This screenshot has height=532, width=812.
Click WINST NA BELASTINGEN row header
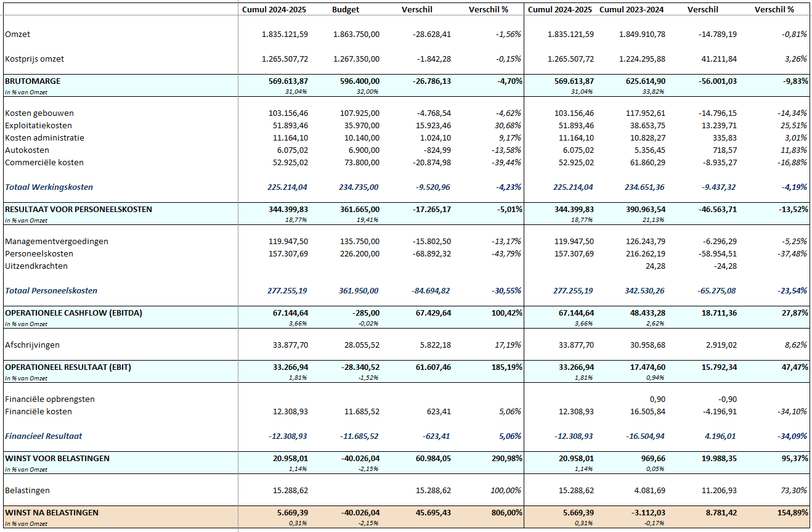pos(52,513)
